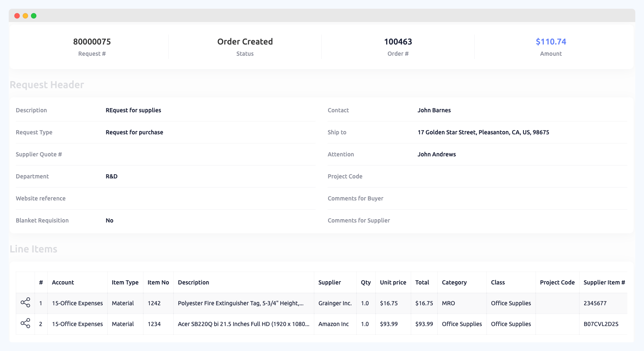
Task: Click supplier Amazon Inc in row 2
Action: [333, 324]
